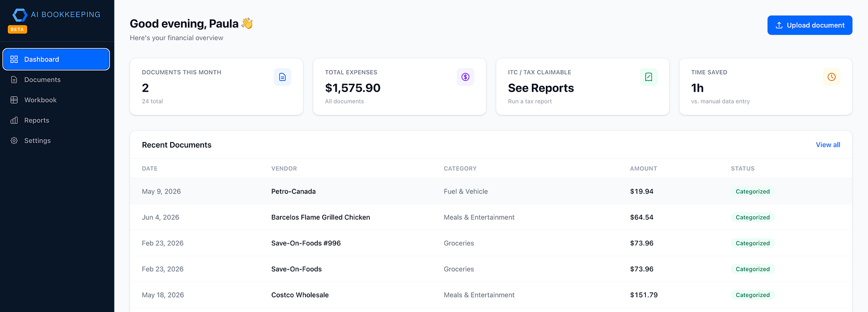
Task: Click the Documents file icon in sidebar
Action: 14,80
